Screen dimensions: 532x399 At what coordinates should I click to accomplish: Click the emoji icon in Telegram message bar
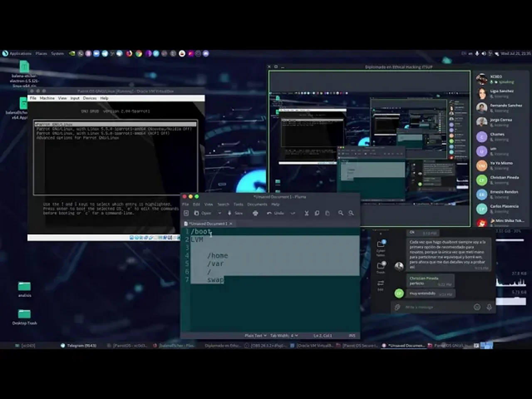click(x=477, y=307)
